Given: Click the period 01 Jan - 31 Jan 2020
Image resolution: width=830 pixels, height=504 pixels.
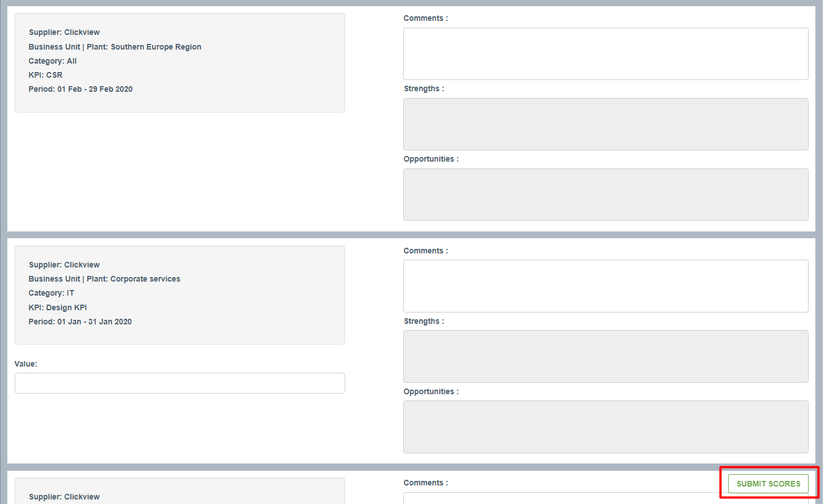Looking at the screenshot, I should [x=94, y=322].
